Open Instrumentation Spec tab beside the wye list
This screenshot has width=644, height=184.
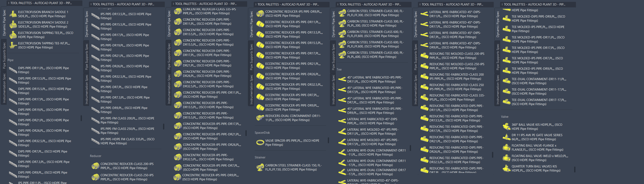pyautogui.click(x=333, y=90)
